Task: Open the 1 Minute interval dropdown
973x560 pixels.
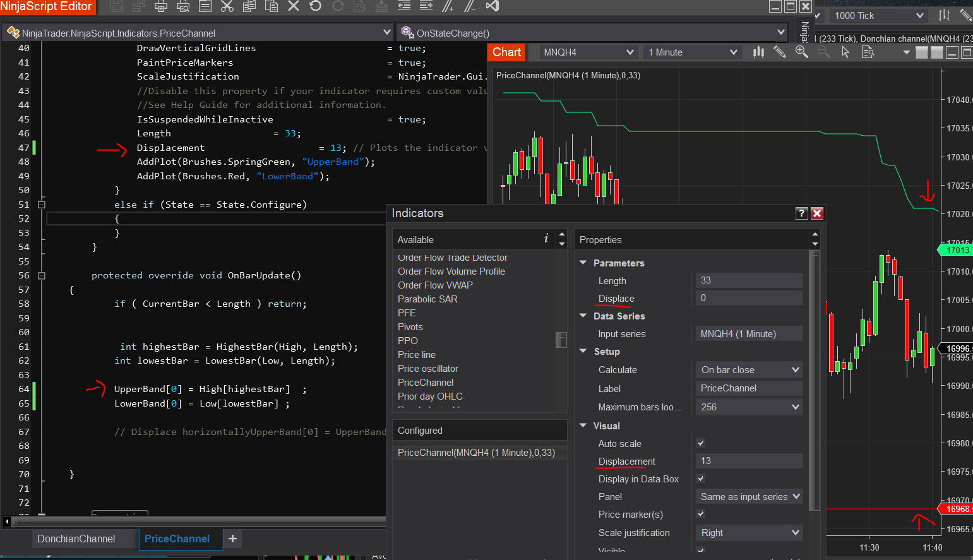Action: [x=692, y=52]
